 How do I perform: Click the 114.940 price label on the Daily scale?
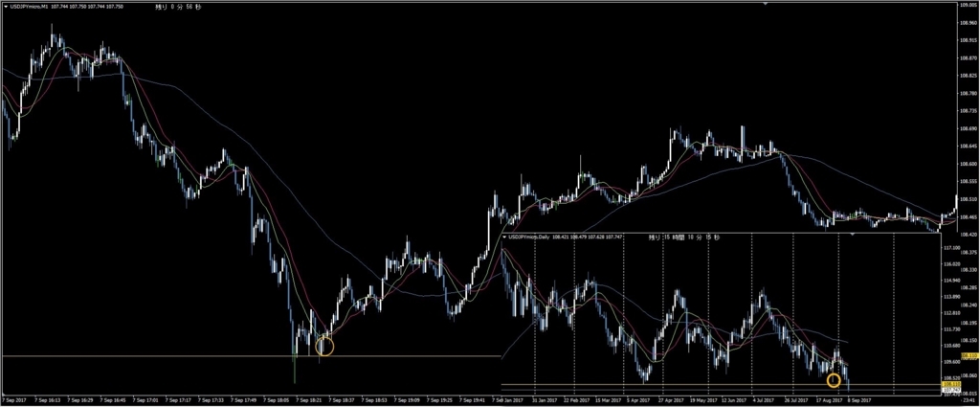click(x=951, y=280)
